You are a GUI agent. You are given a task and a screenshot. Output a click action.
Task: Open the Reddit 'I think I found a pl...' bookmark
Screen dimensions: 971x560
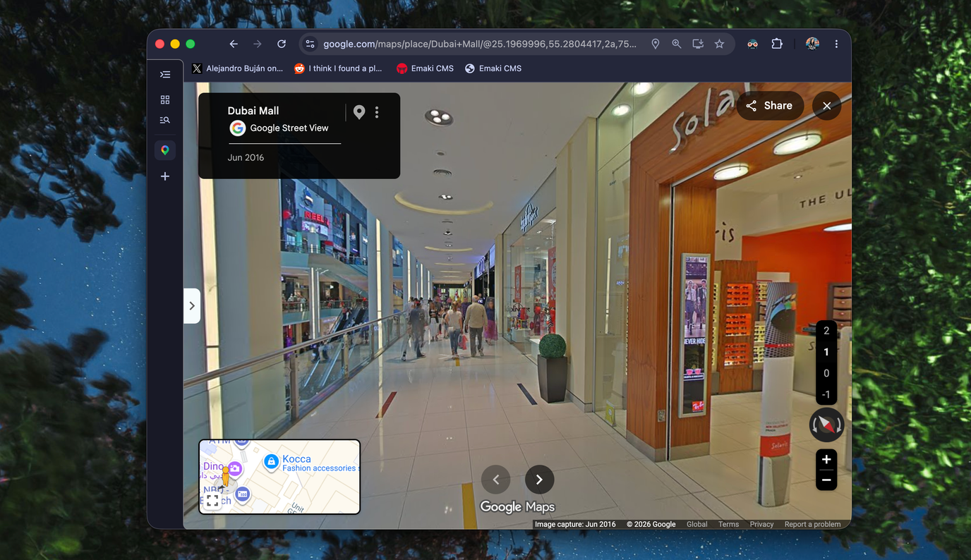click(338, 68)
